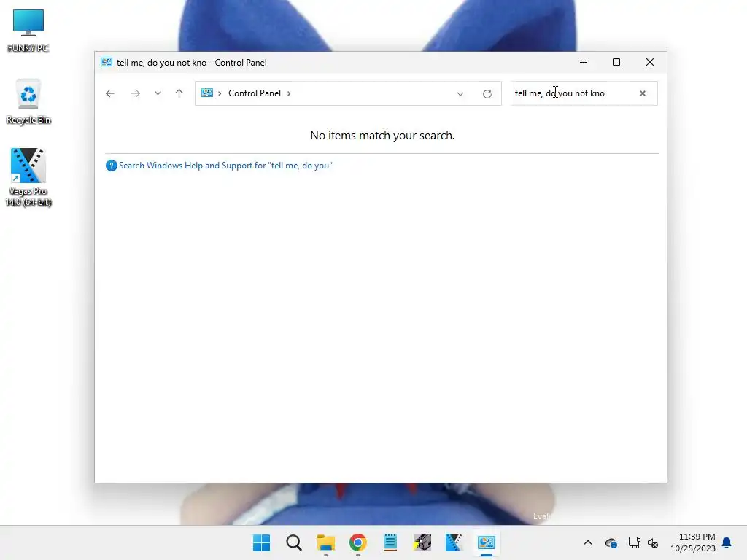Image resolution: width=747 pixels, height=560 pixels.
Task: Open the dark taskbar app beside Notepad
Action: coord(422,542)
